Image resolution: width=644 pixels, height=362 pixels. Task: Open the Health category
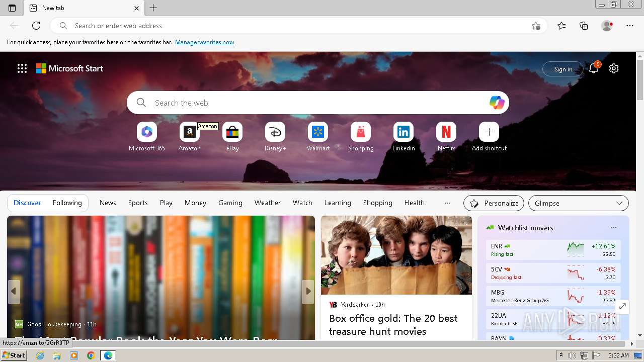pyautogui.click(x=415, y=203)
